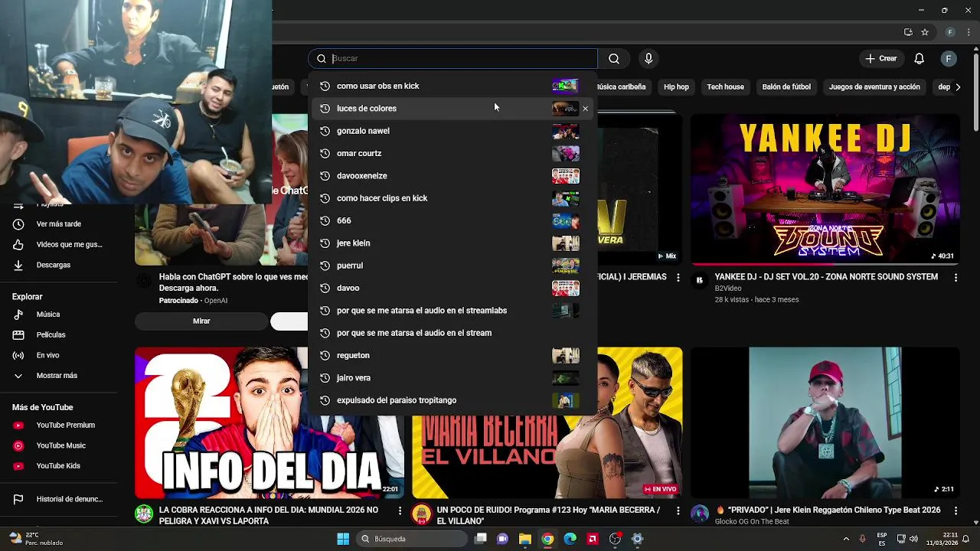Open options menu for PRIVADO beat video
Screen dimensions: 980x551
click(x=955, y=510)
